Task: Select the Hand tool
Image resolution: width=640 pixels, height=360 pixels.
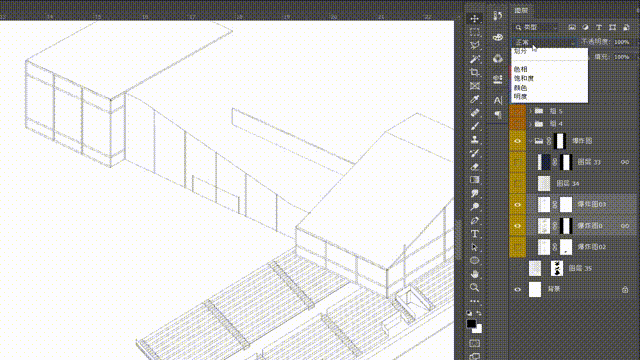Action: [x=474, y=274]
